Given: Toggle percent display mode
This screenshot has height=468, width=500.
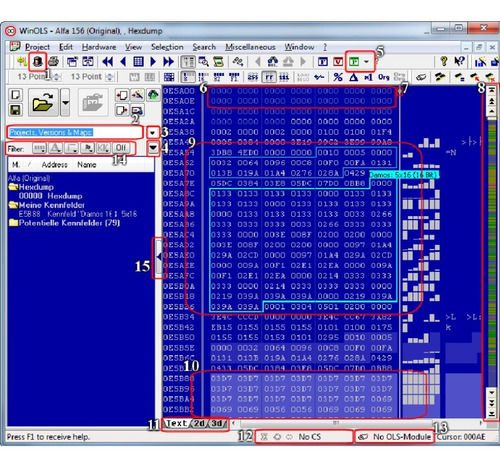Looking at the screenshot, I should (338, 77).
